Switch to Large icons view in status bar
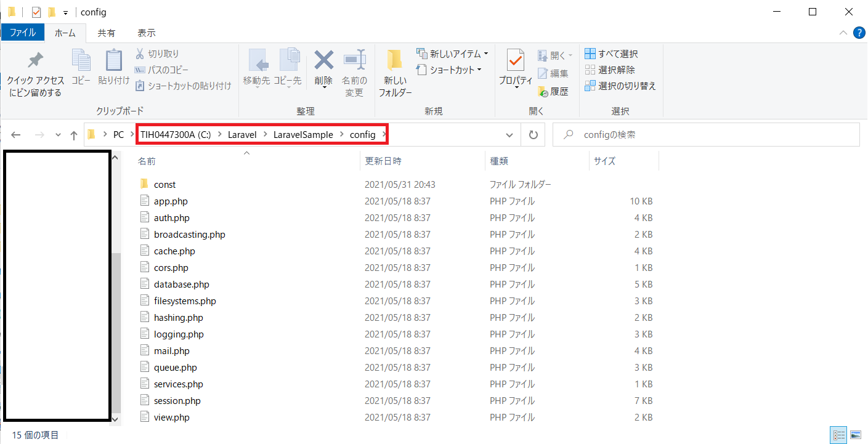868x444 pixels. [855, 435]
